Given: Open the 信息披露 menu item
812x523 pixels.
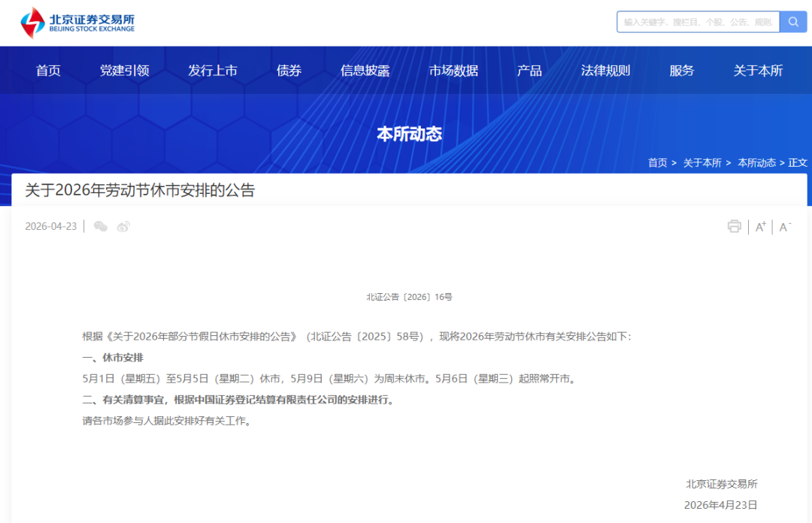Looking at the screenshot, I should 365,71.
